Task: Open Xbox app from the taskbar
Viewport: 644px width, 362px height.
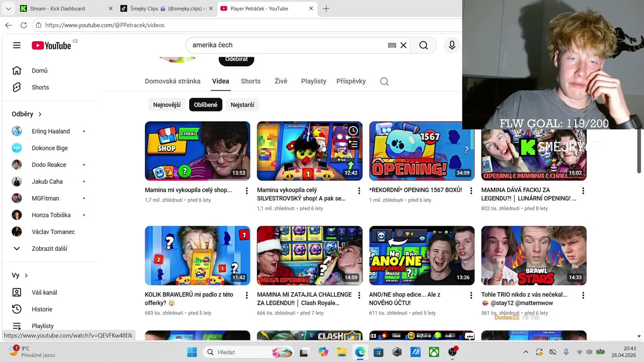Action: coord(434,352)
